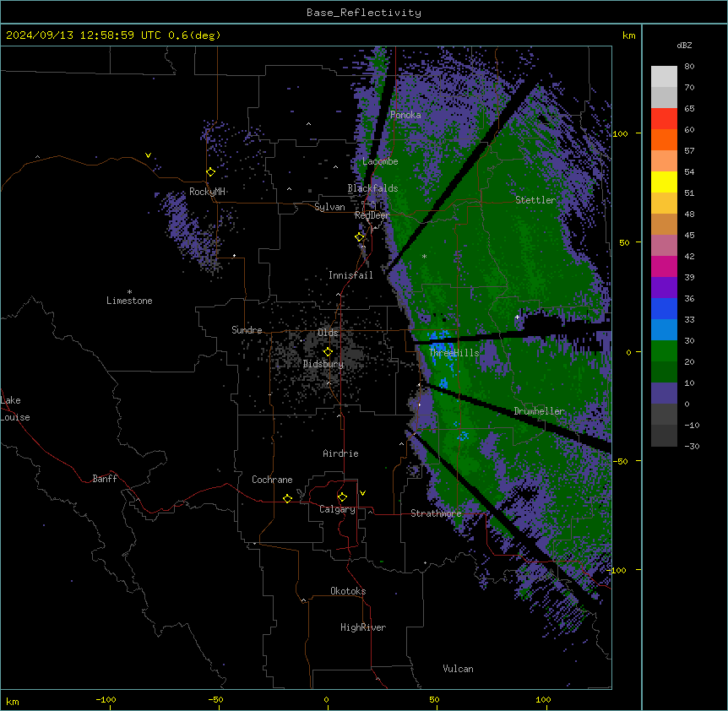
Task: Click the HighRiver label
Action: 363,627
